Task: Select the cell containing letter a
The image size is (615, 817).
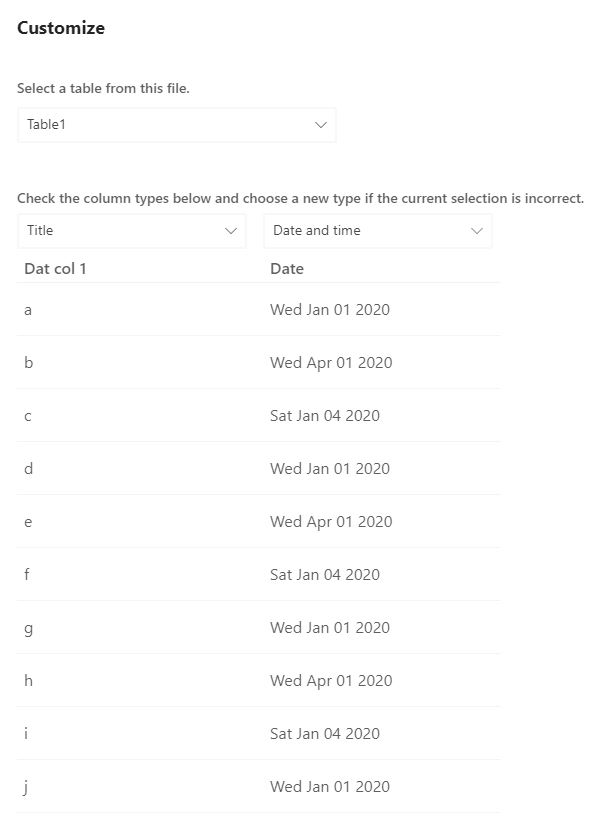Action: (28, 310)
